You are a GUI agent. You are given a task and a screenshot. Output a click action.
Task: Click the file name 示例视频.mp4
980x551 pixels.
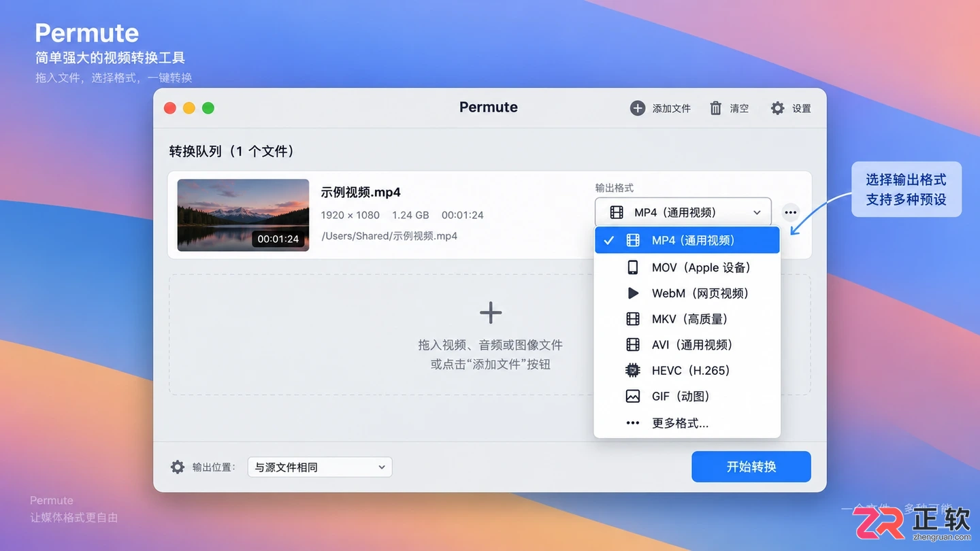tap(361, 193)
